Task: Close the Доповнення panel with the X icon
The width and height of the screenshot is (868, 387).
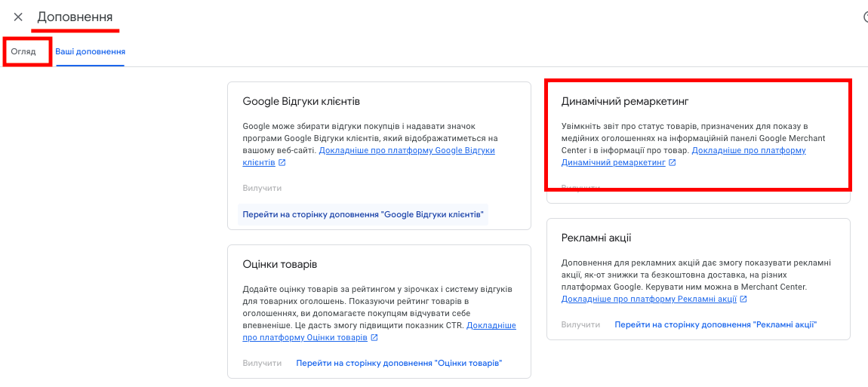Action: tap(18, 17)
